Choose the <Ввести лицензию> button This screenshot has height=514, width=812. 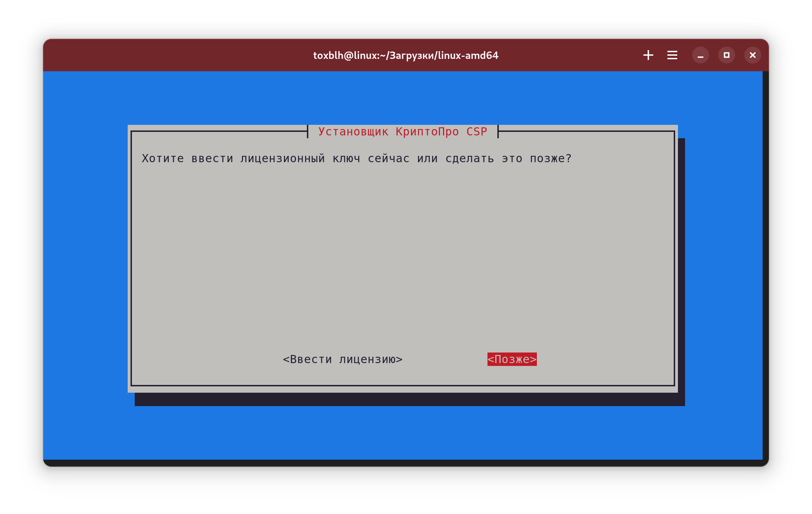pos(343,359)
